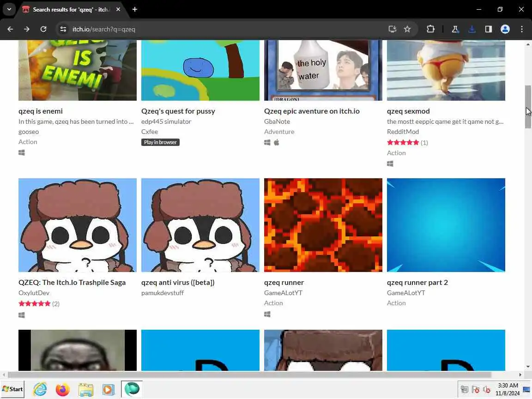This screenshot has width=532, height=399.
Task: Visit author 'GbaNote' profile link
Action: point(277,121)
